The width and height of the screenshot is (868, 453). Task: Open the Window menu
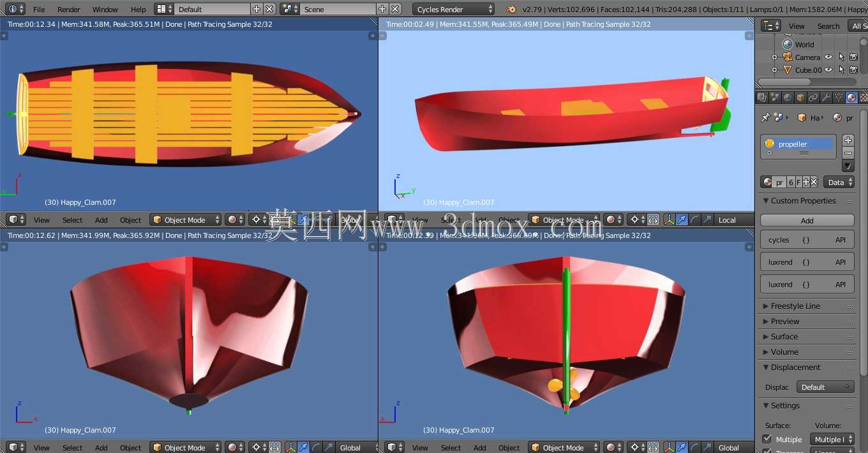click(105, 10)
